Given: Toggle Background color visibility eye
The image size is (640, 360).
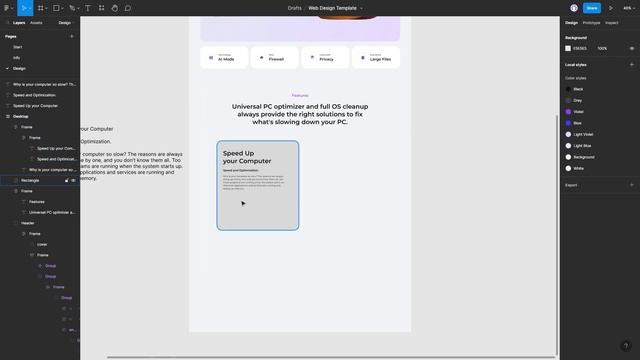Looking at the screenshot, I should [631, 48].
